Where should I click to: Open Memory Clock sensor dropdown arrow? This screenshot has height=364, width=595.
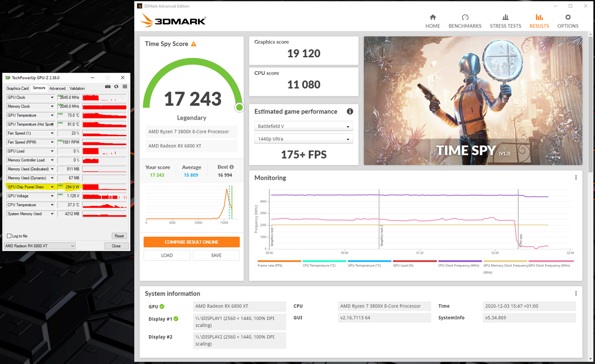tap(52, 106)
